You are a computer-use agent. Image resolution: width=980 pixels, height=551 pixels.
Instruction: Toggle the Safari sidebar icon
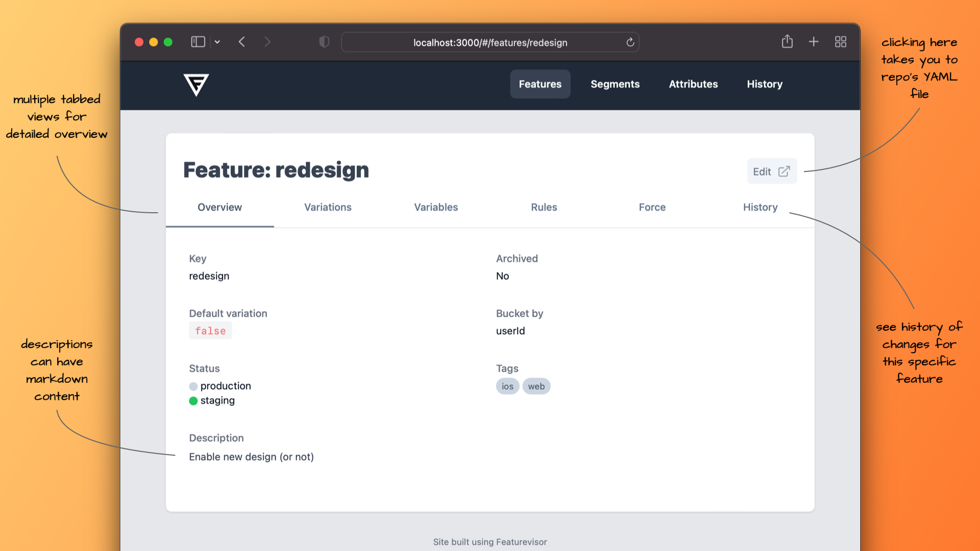198,42
